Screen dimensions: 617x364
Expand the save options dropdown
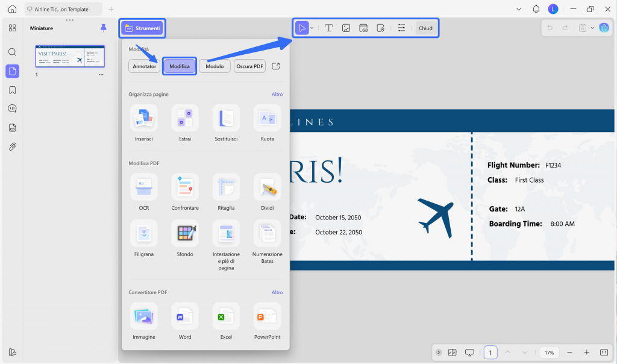coord(592,28)
